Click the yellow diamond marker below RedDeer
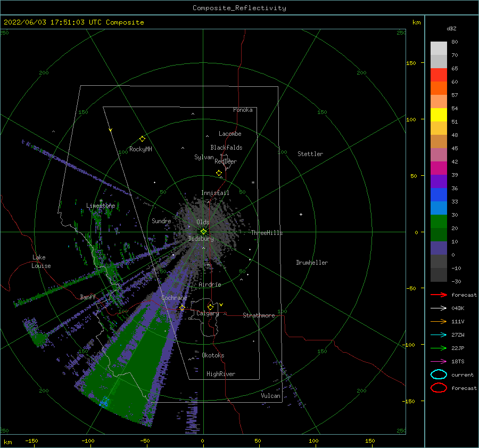This screenshot has width=479, height=448. [x=219, y=173]
